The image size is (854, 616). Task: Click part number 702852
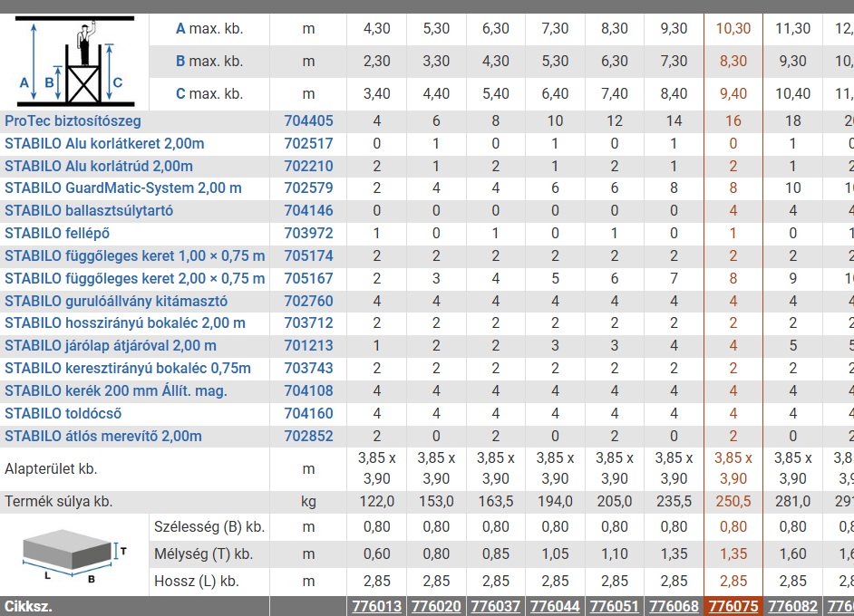click(308, 436)
